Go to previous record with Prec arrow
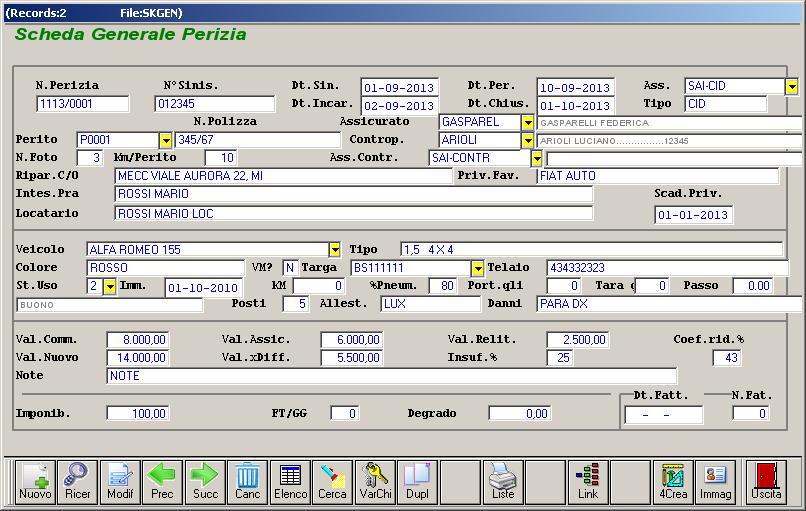806x511 pixels. 162,481
